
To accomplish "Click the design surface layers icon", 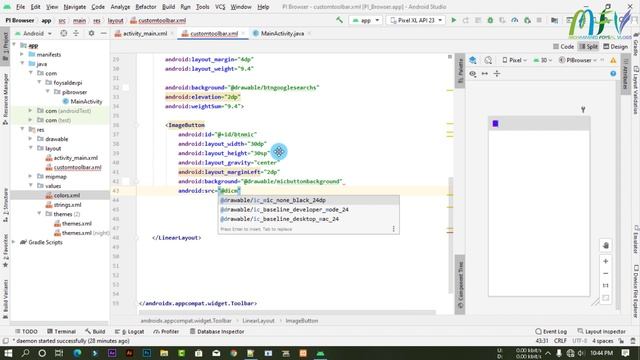I will (x=473, y=60).
